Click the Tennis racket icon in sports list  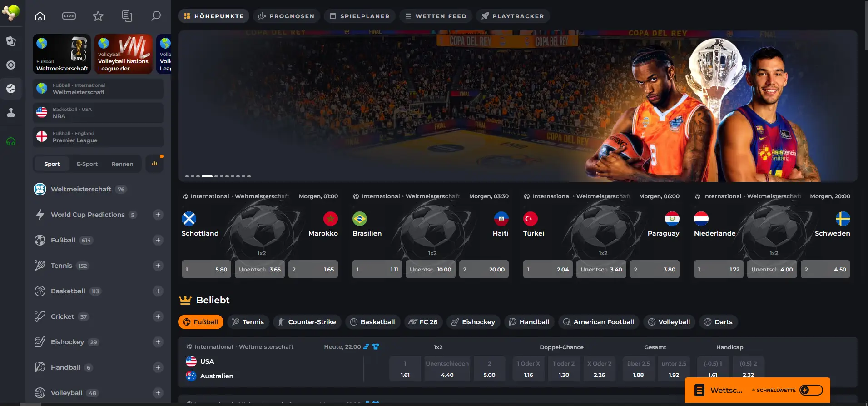coord(40,266)
